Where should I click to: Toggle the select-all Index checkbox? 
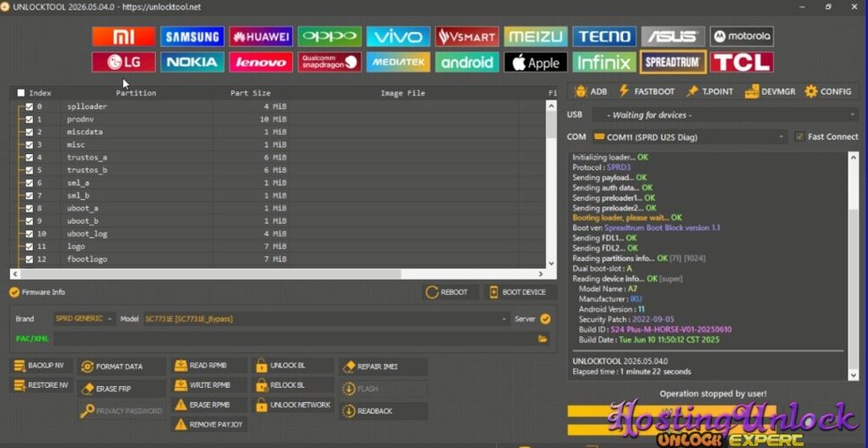21,93
